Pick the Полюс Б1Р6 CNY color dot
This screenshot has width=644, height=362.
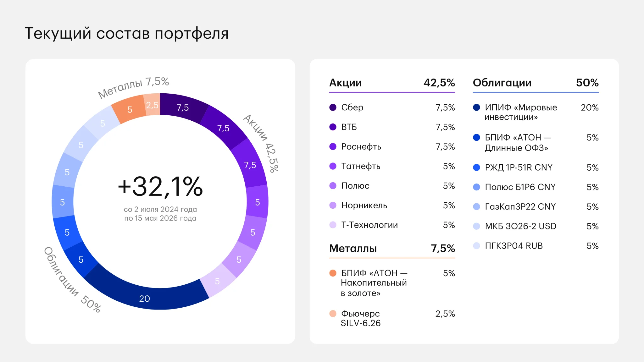pos(476,187)
